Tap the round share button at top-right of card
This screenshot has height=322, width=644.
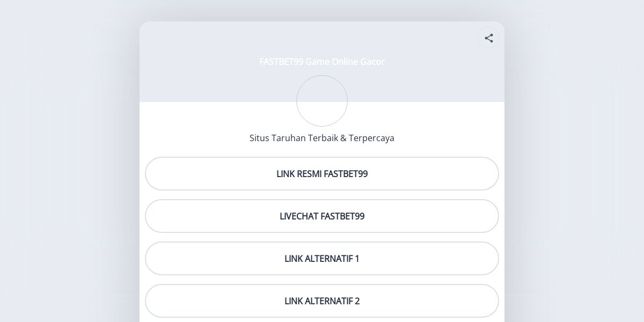coord(488,38)
